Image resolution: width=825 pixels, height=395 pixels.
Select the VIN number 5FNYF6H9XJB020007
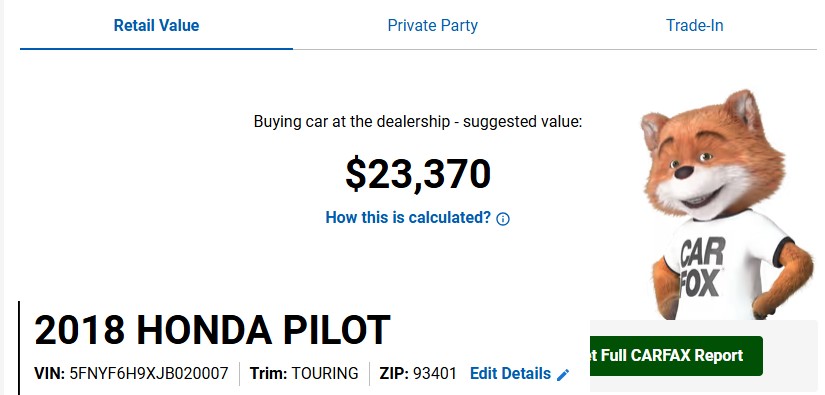coord(149,373)
